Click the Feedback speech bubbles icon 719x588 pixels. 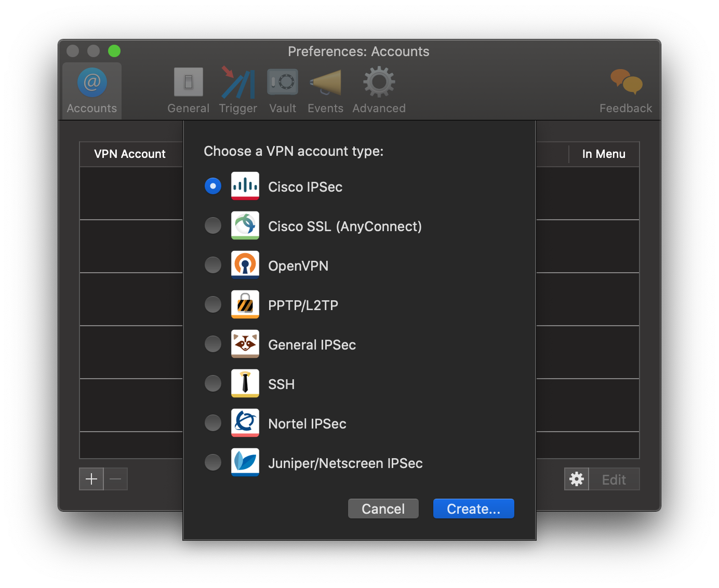click(x=626, y=82)
